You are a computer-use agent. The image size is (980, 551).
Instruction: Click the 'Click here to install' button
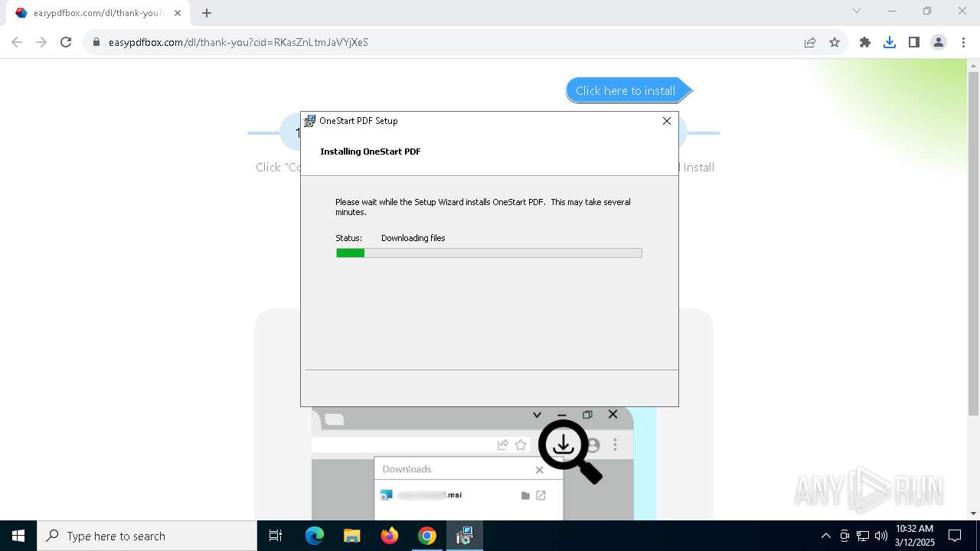click(x=629, y=90)
